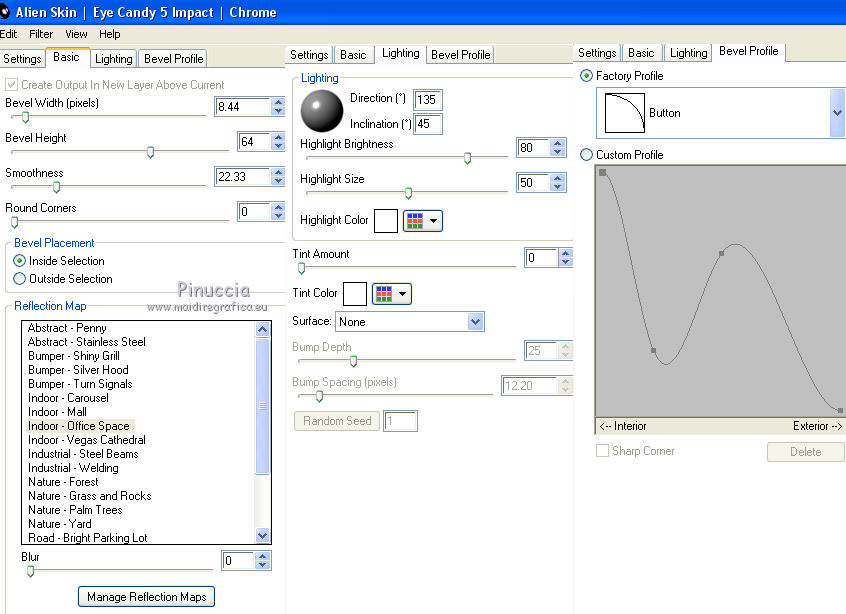Select 'Bumper - Turn Signals' reflection map

[80, 384]
